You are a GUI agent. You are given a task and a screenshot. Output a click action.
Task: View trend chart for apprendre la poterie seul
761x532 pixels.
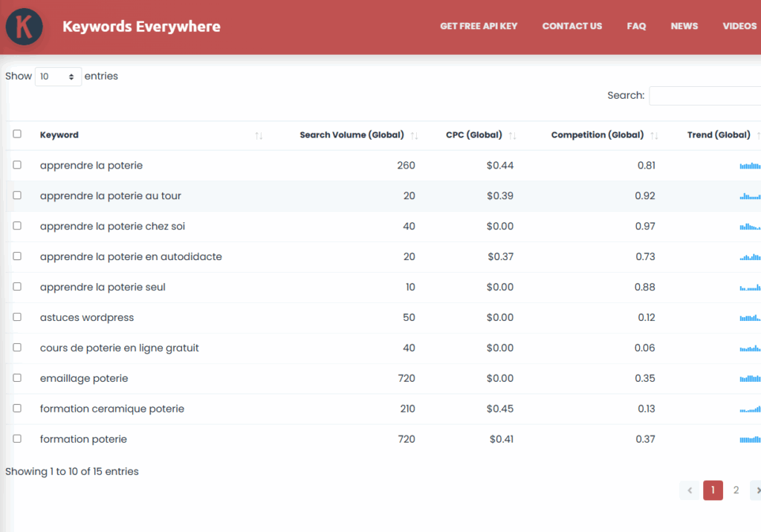(750, 288)
